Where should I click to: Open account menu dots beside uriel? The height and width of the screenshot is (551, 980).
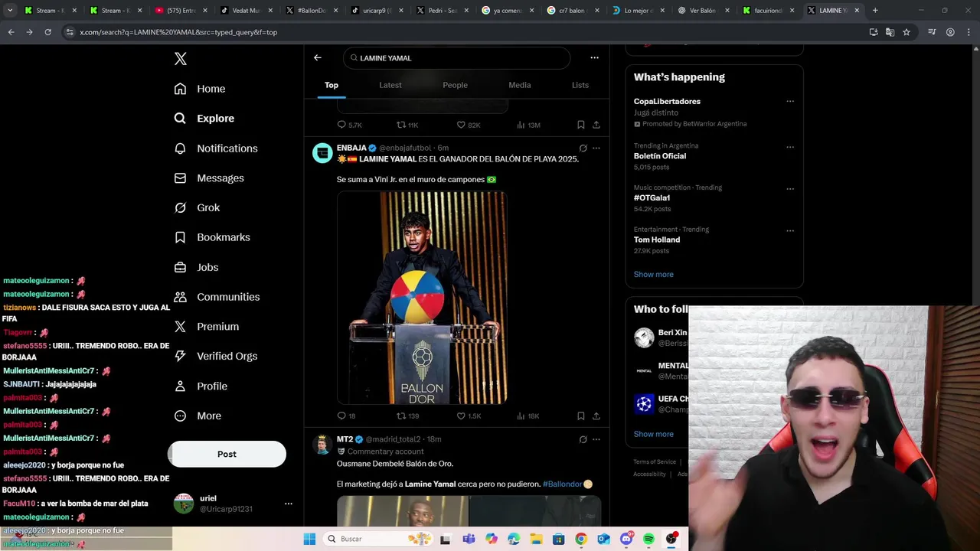pyautogui.click(x=289, y=504)
